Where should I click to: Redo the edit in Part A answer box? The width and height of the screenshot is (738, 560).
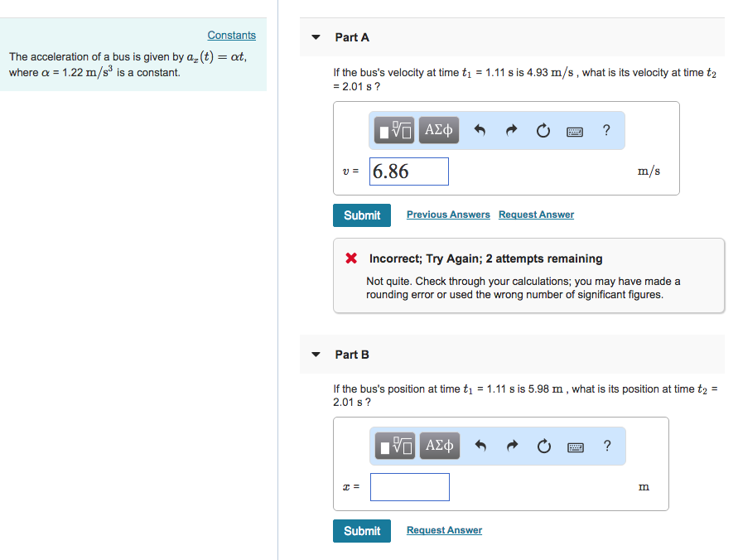511,130
